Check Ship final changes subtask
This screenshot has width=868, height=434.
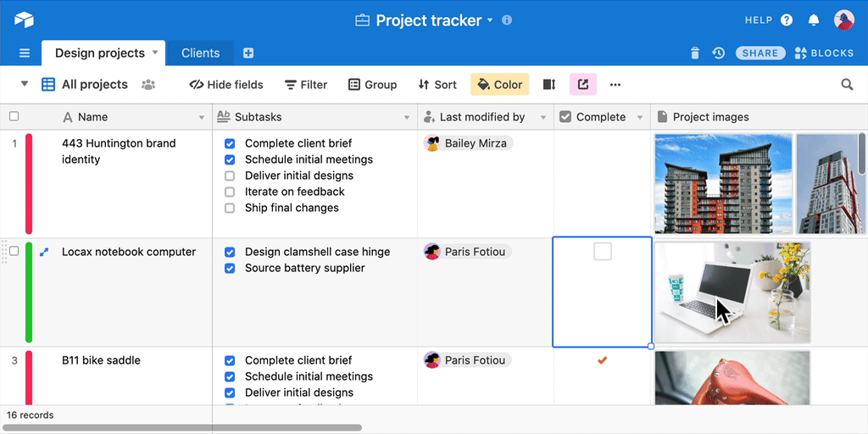(x=230, y=209)
